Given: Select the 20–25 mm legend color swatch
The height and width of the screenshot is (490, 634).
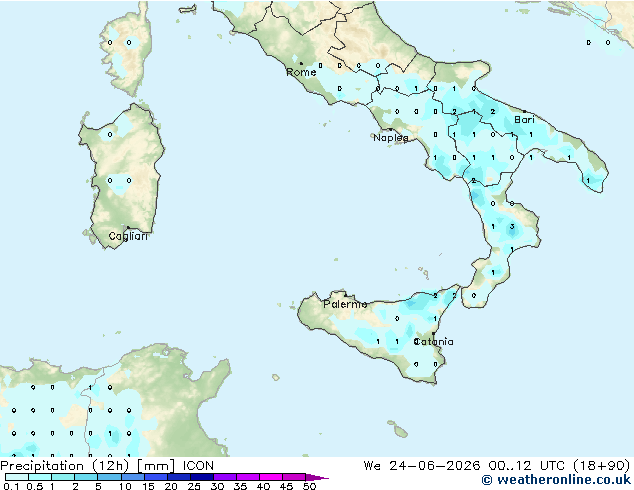Looking at the screenshot, I should (x=178, y=477).
